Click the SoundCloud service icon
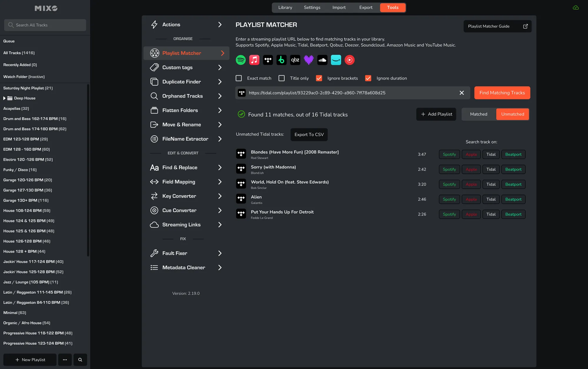 coord(322,60)
